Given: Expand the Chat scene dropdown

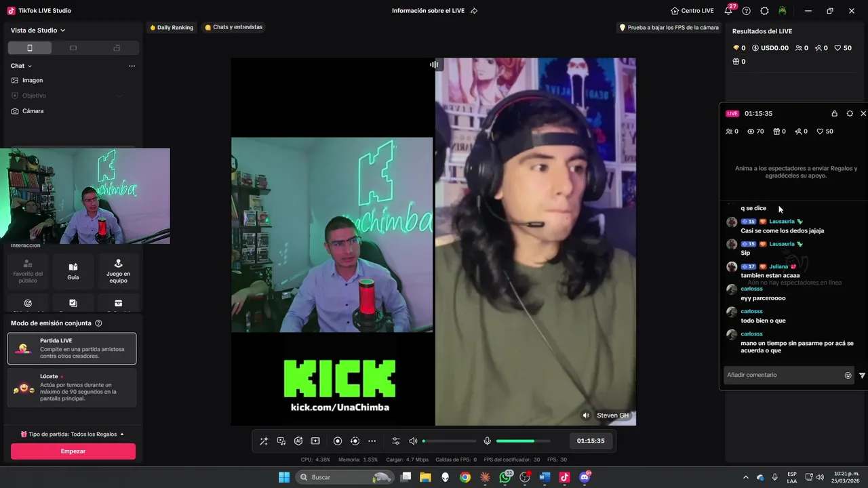Looking at the screenshot, I should [22, 66].
